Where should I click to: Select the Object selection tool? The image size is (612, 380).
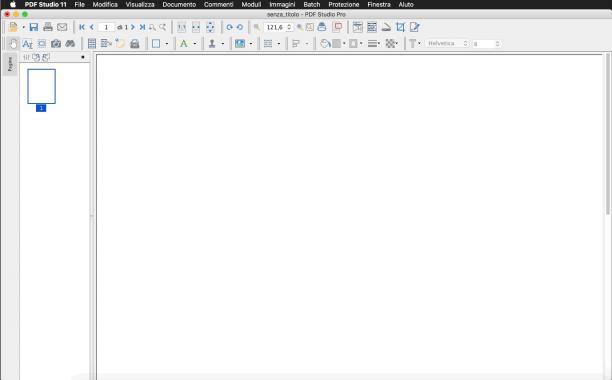click(x=41, y=44)
